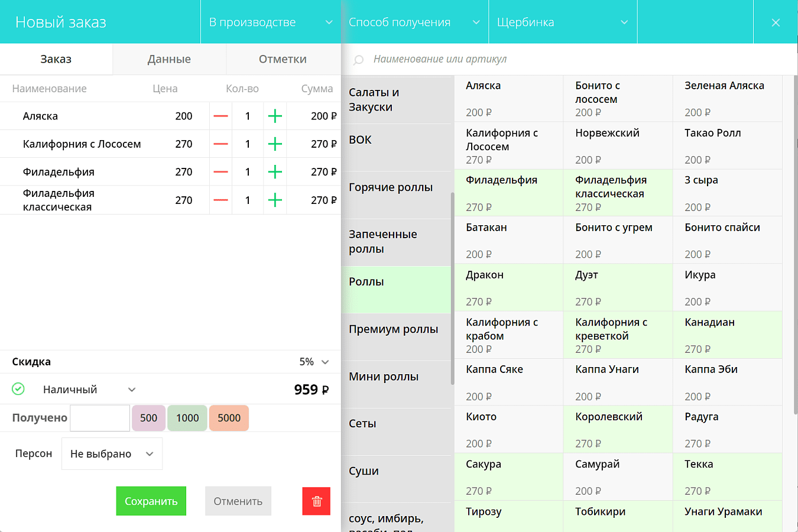Image resolution: width=798 pixels, height=532 pixels.
Task: Add Норвежский product tile
Action: tap(618, 146)
